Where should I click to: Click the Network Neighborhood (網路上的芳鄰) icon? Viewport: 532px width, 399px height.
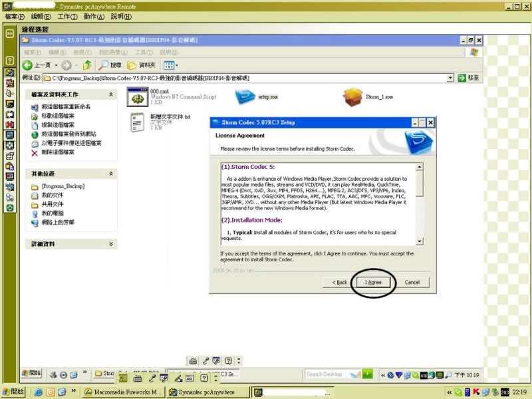(x=35, y=223)
